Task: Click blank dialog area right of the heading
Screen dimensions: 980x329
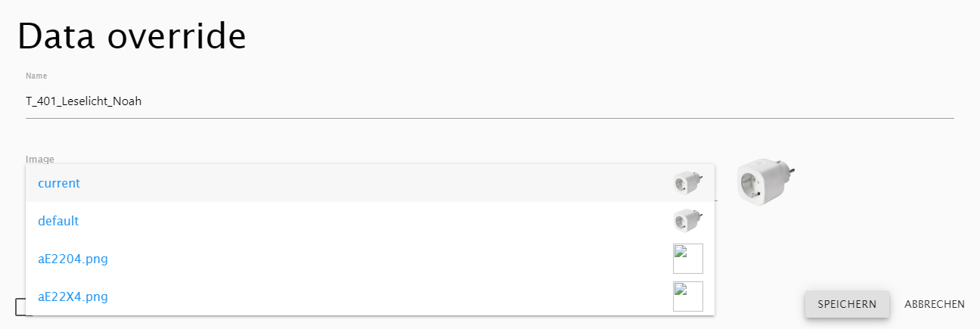Action: click(x=605, y=36)
